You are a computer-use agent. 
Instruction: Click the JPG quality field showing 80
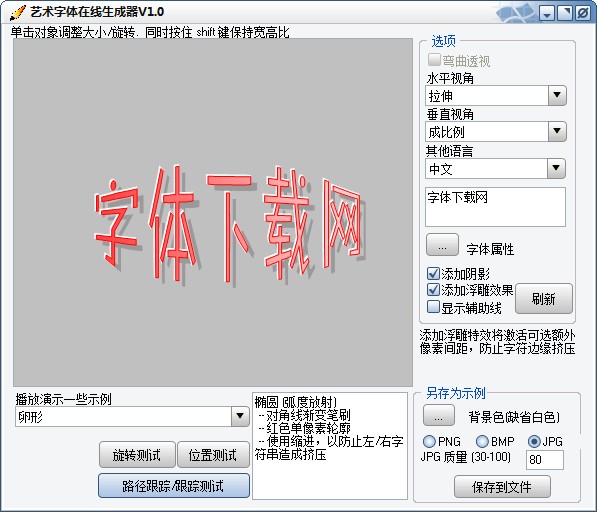[x=544, y=460]
